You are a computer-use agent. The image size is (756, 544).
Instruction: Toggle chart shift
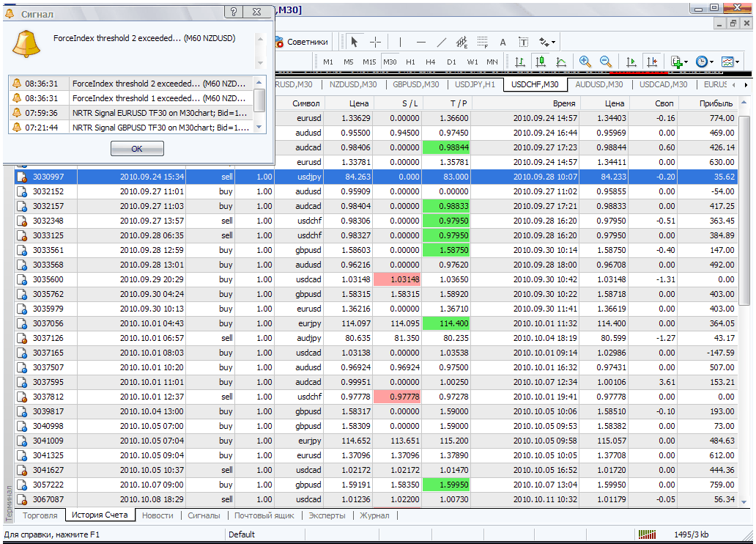coord(652,62)
